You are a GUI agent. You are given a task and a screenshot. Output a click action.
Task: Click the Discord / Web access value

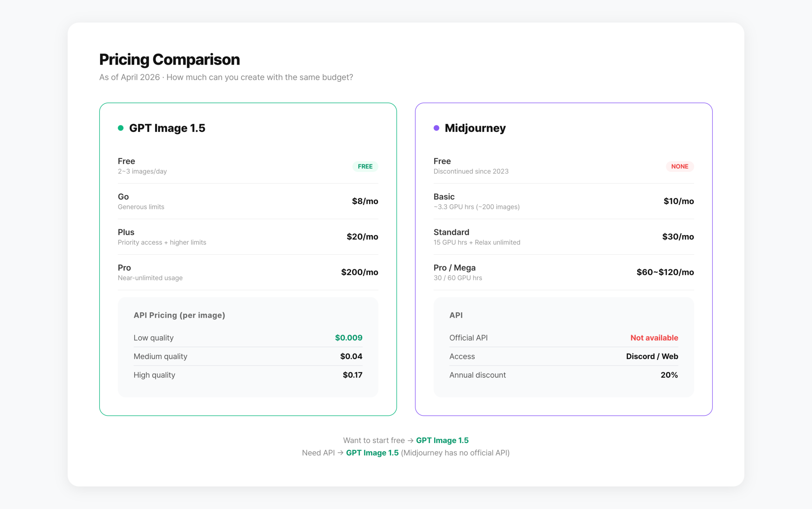tap(652, 356)
